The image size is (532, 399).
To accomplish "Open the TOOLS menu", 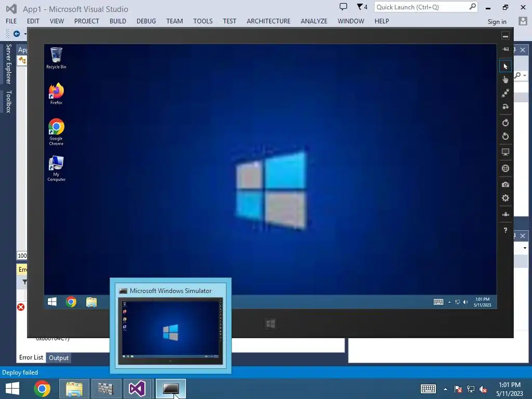I will (x=203, y=21).
